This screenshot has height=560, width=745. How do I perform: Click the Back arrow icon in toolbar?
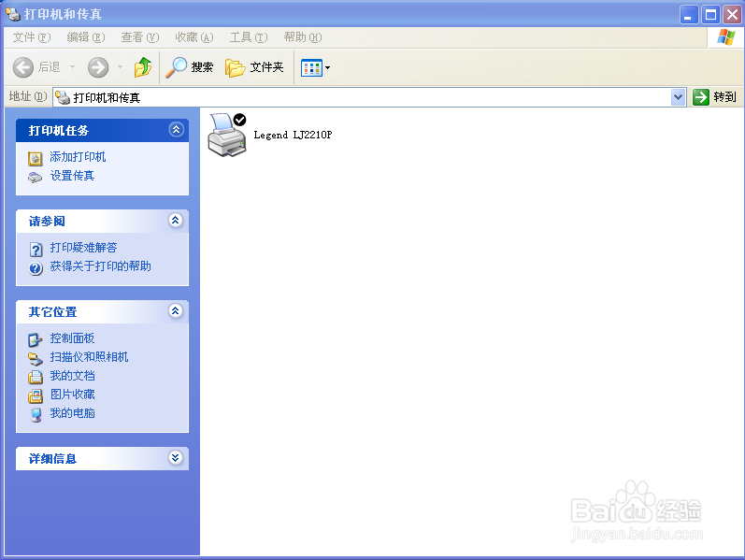coord(22,67)
